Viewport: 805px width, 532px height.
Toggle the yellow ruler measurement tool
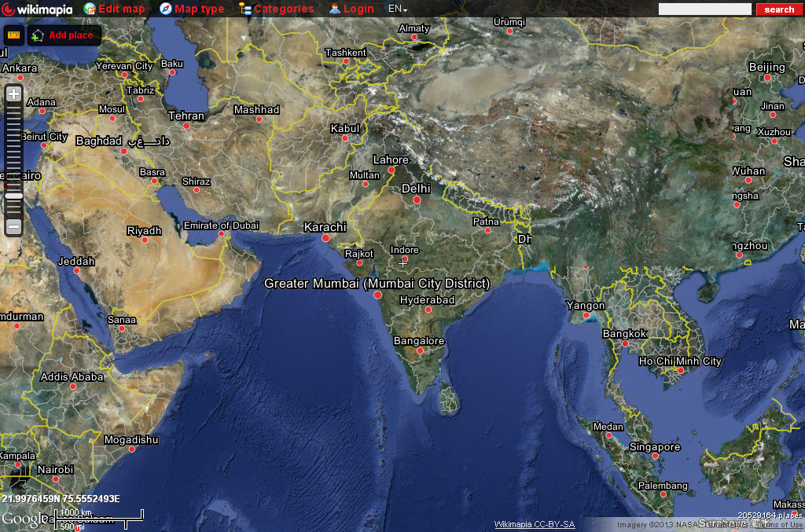tap(13, 35)
